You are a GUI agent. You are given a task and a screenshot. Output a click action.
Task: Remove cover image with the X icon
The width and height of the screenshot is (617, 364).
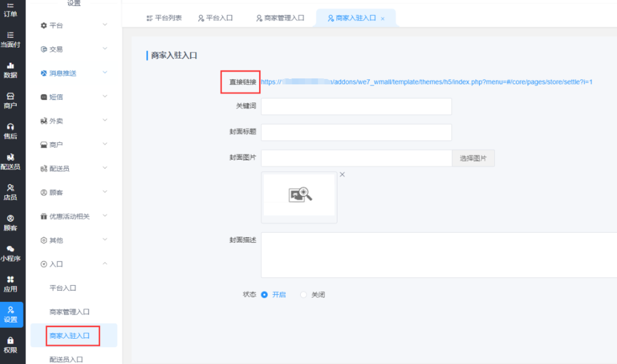342,174
